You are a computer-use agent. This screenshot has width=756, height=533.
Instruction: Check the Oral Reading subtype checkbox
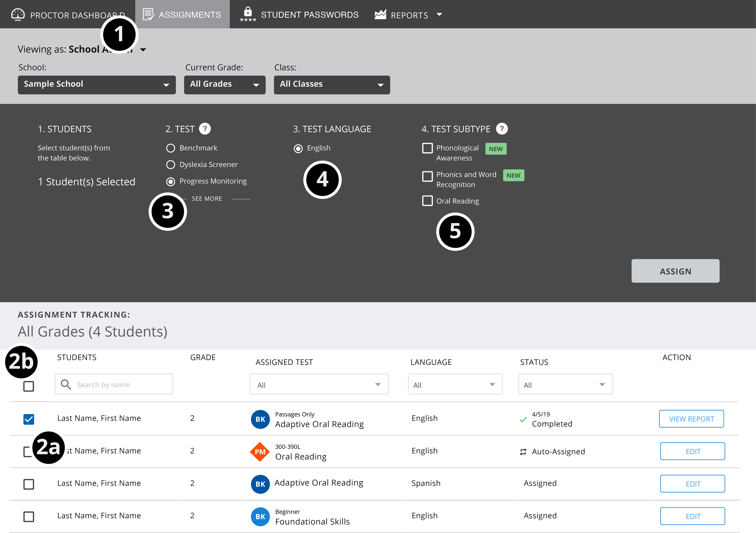(x=427, y=201)
